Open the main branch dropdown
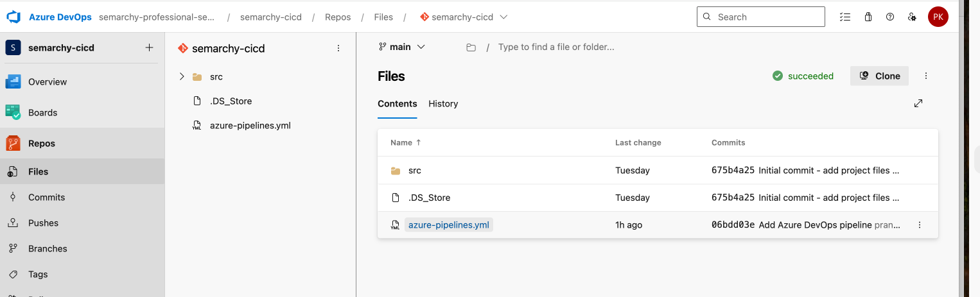Screen dimensions: 980x297 coord(402,47)
